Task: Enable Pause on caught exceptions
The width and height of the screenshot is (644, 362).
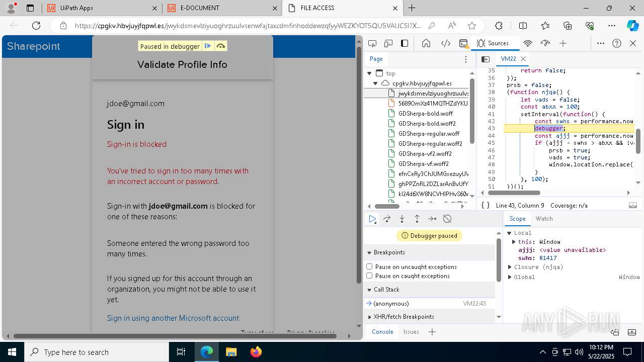Action: click(369, 276)
